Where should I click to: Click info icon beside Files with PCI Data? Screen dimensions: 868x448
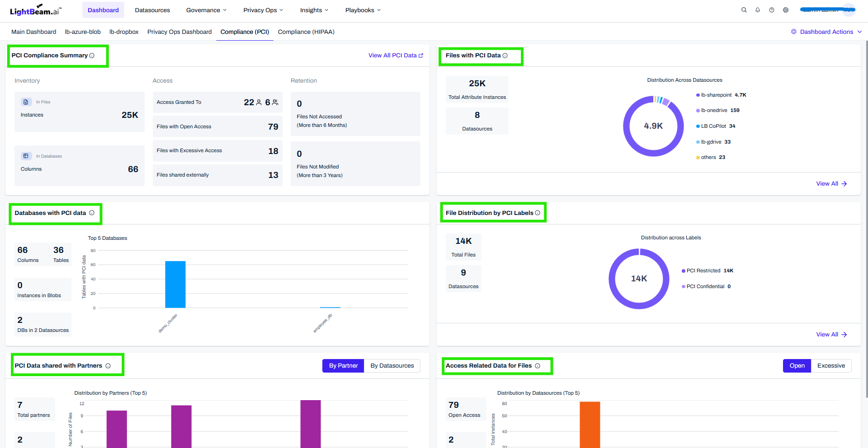505,56
